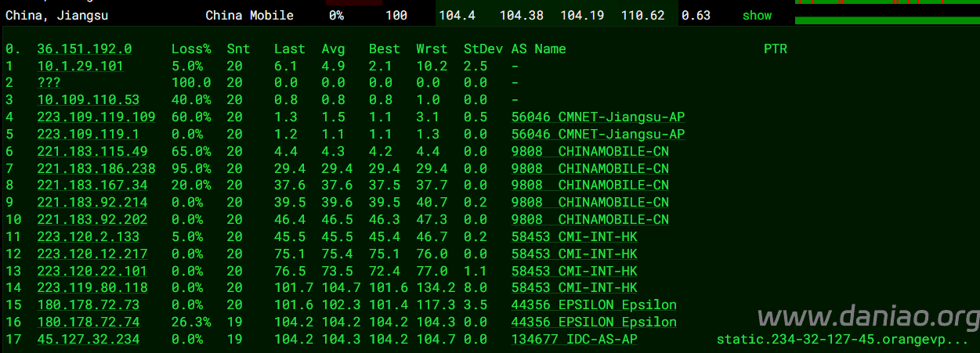Click the 110.62 value in the summary row
The width and height of the screenshot is (980, 353).
(x=642, y=16)
